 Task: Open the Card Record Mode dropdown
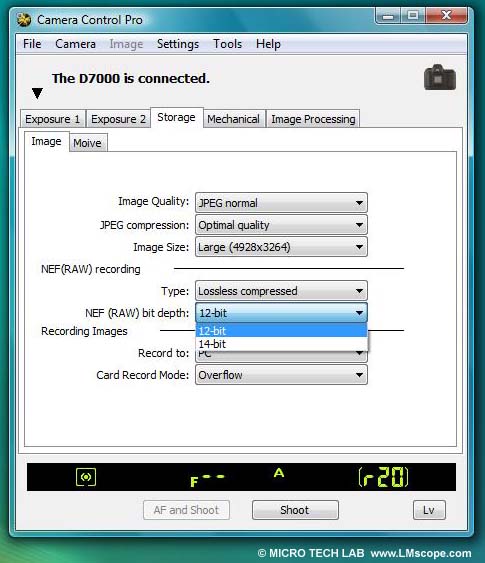click(x=281, y=375)
